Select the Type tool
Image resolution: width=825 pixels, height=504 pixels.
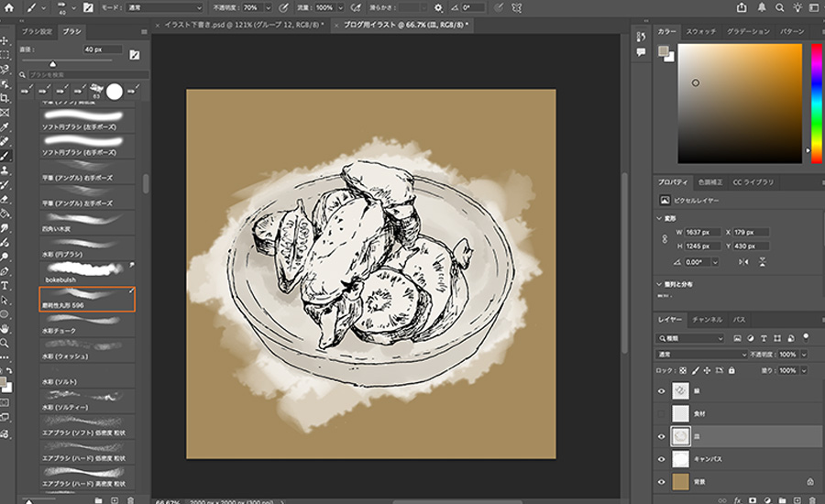tap(5, 285)
